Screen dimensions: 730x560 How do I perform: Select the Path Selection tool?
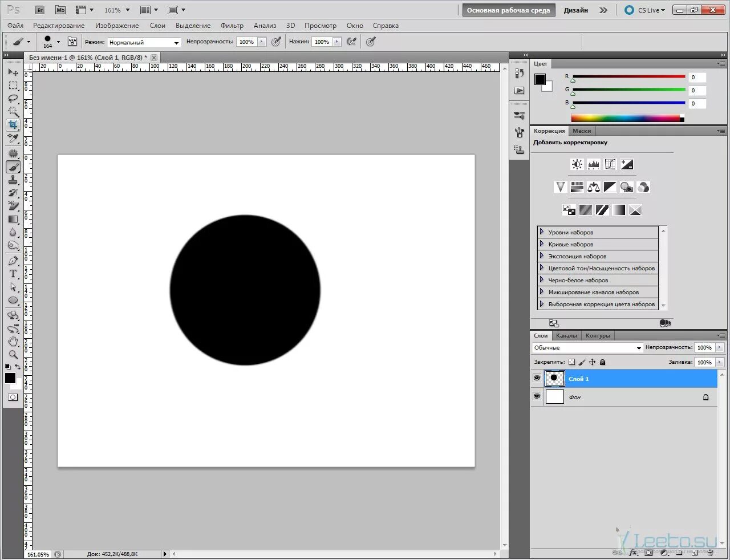[13, 287]
